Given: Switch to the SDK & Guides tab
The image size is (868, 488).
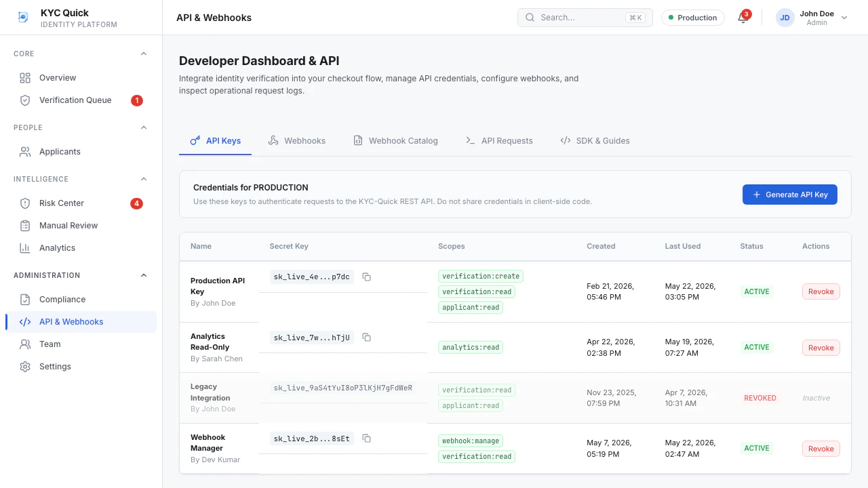Looking at the screenshot, I should (x=595, y=141).
